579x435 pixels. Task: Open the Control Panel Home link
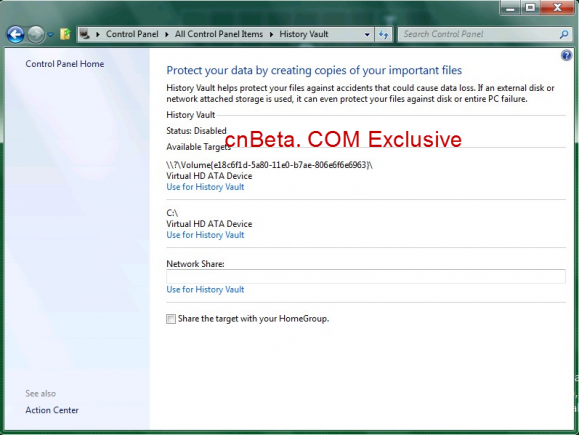[65, 64]
